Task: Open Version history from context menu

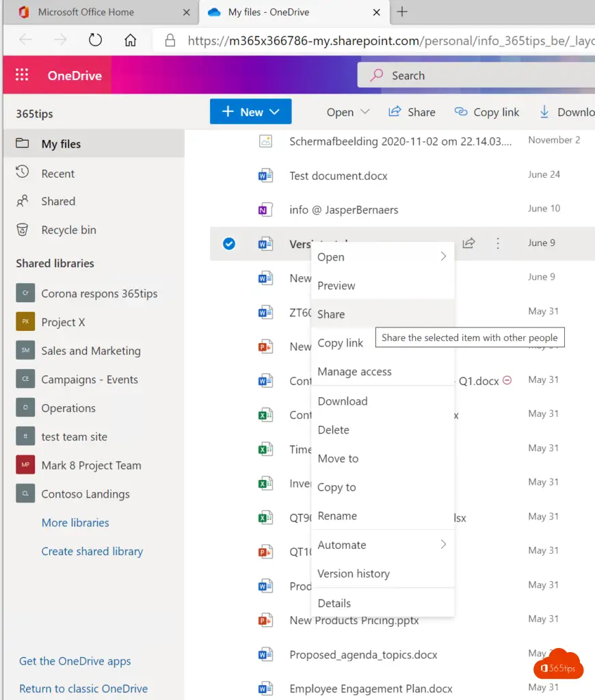Action: point(383,574)
